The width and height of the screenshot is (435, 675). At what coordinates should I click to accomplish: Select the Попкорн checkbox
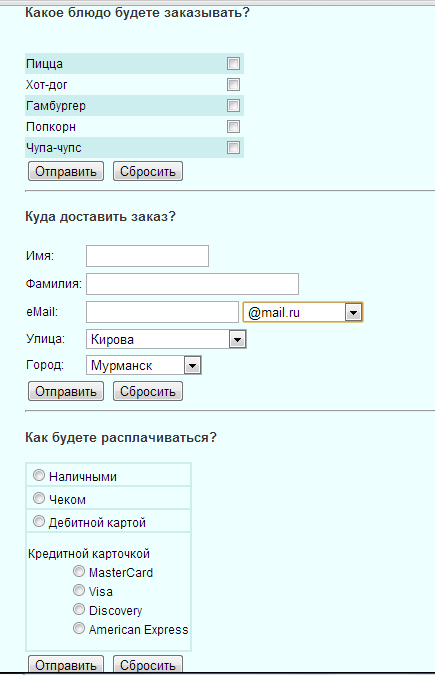pos(233,127)
